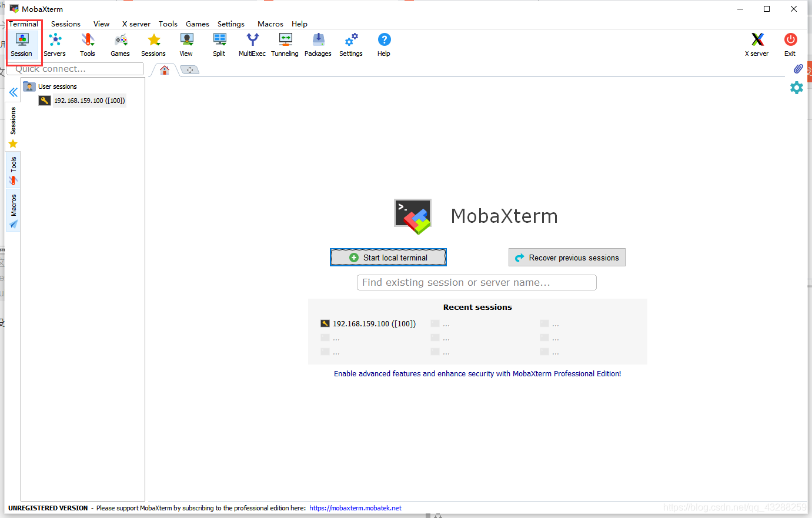Open the View menu in menu bar
The image size is (812, 518).
tap(101, 24)
